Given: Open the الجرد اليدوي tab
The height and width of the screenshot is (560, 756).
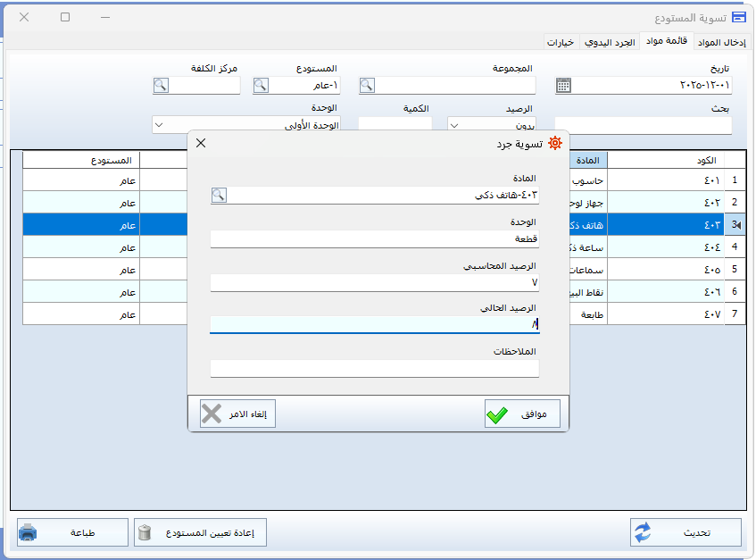Looking at the screenshot, I should 611,41.
